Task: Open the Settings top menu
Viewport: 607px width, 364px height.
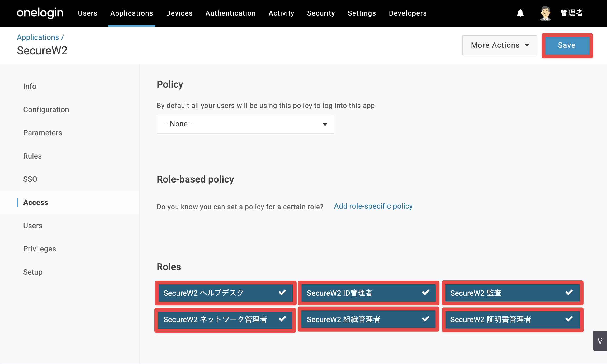Action: [x=362, y=13]
